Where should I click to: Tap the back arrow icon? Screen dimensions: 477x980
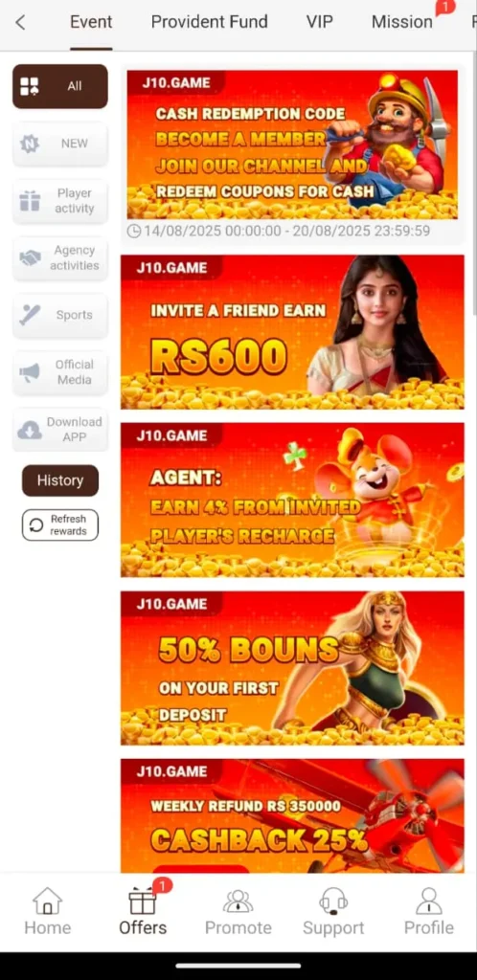(x=20, y=23)
